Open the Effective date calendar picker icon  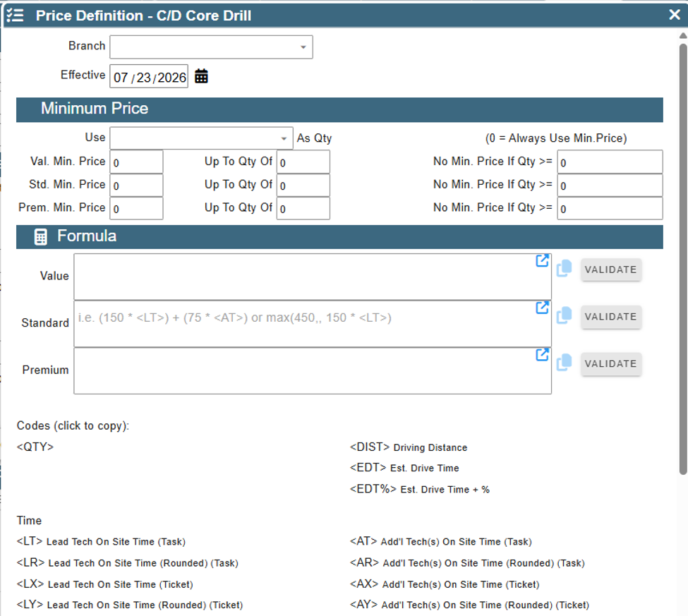201,76
